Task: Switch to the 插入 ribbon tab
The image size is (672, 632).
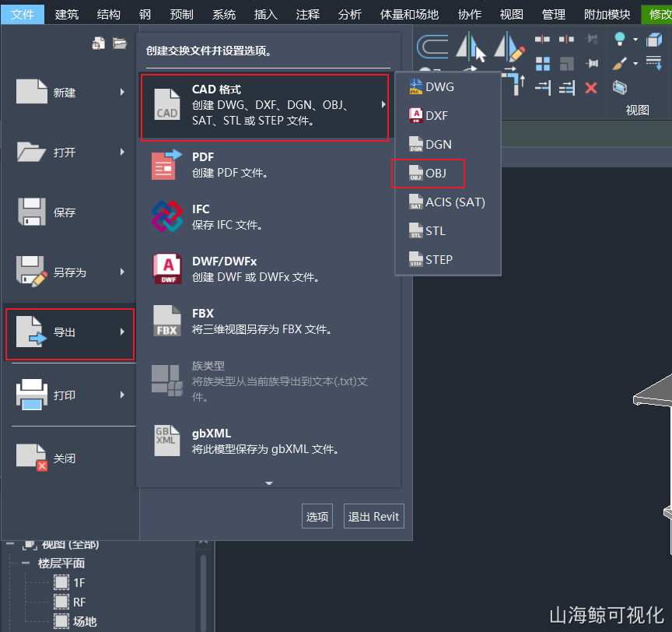Action: (x=266, y=15)
